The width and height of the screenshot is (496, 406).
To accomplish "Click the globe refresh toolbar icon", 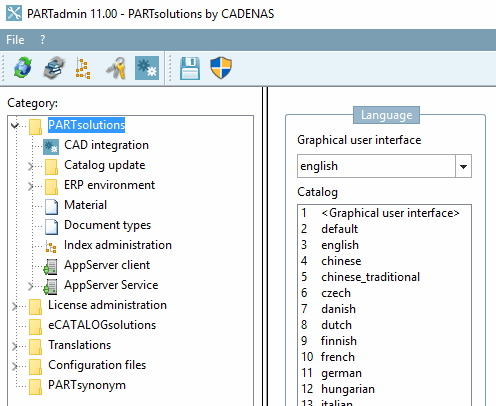I will [x=23, y=68].
